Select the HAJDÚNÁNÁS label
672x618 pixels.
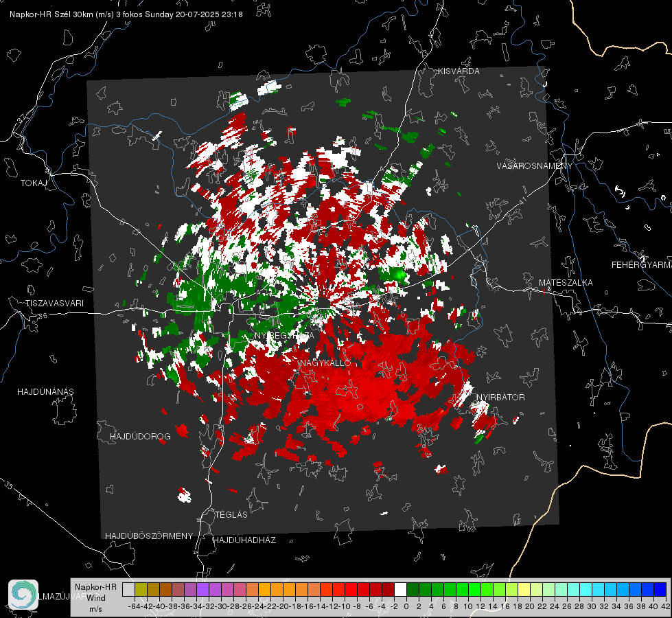tap(45, 392)
